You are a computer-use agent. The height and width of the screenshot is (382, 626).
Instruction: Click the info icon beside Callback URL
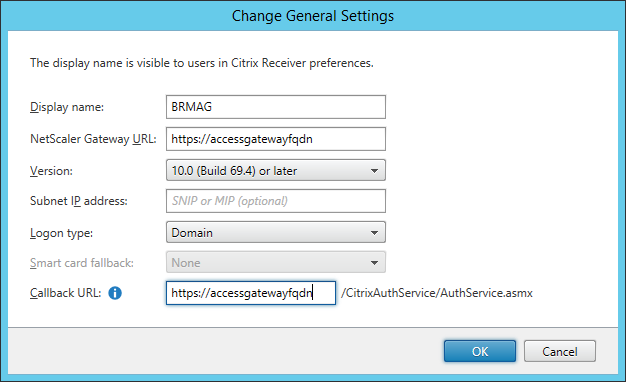(115, 293)
